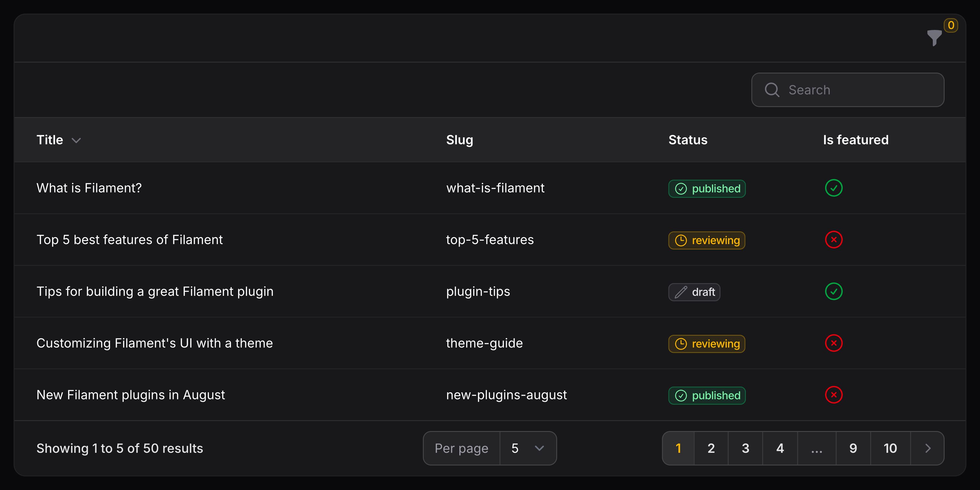Click the next page arrow

[x=927, y=448]
